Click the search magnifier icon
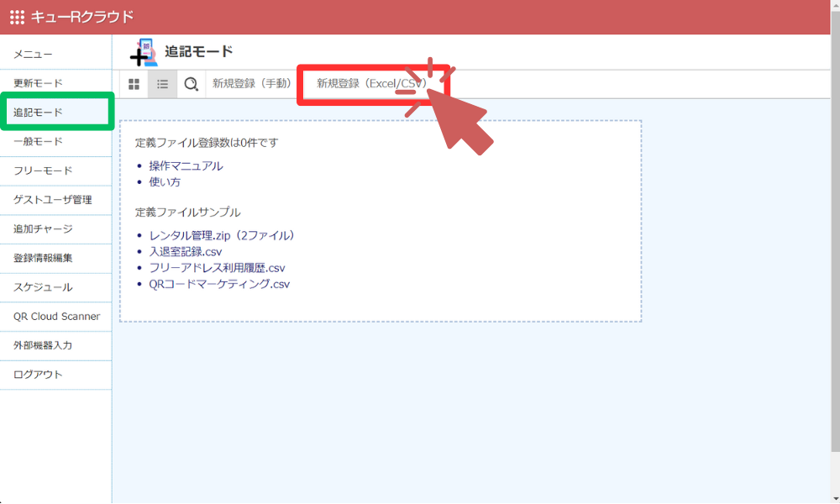 tap(192, 84)
